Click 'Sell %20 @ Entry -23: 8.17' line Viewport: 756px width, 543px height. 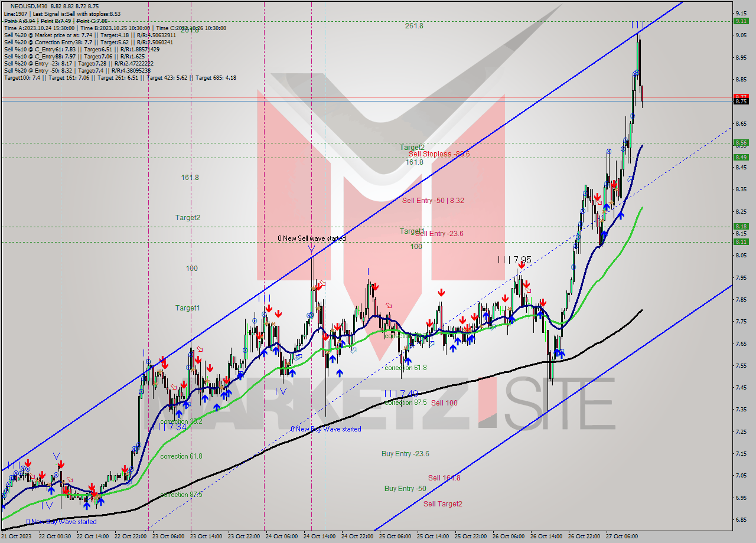(79, 63)
